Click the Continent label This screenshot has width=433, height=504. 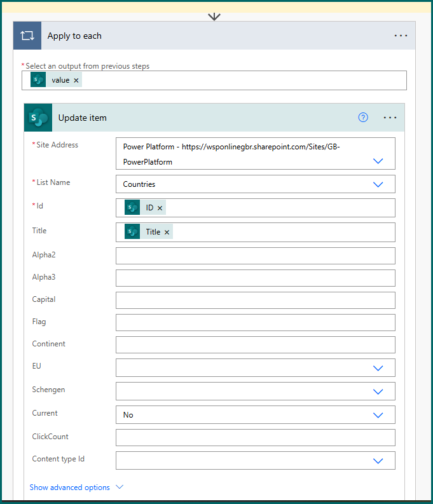pos(48,344)
